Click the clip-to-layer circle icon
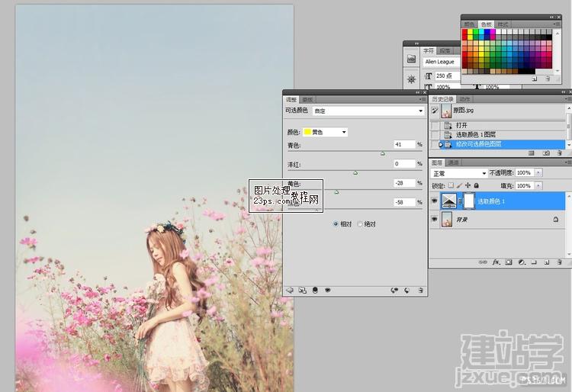Viewport: 572px width, 392px height. coord(315,291)
